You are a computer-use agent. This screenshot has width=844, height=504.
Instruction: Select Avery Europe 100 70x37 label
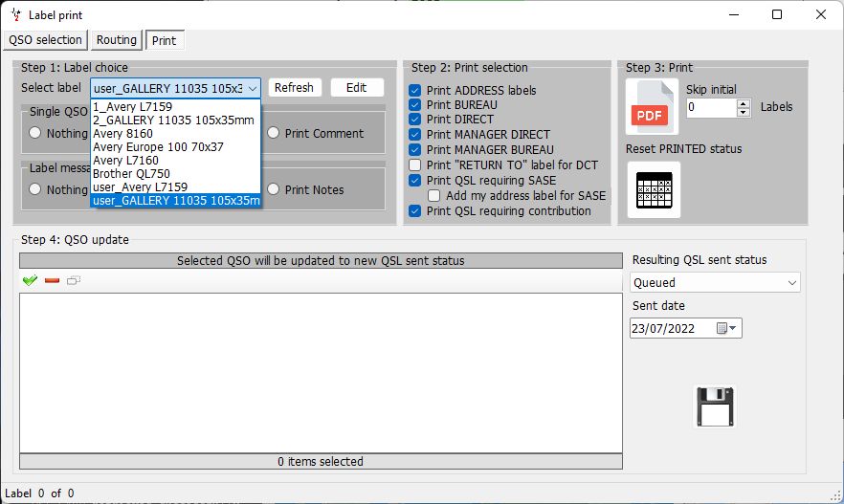tap(175, 147)
